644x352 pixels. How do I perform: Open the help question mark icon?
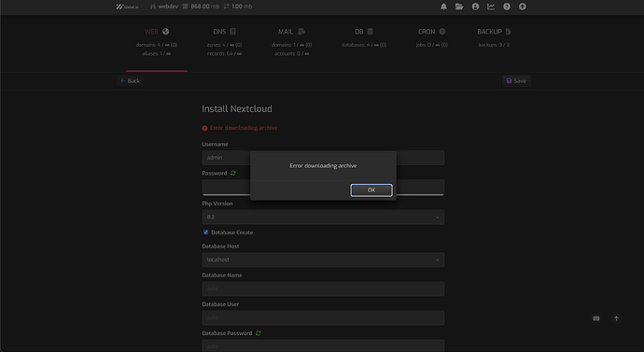[x=507, y=7]
